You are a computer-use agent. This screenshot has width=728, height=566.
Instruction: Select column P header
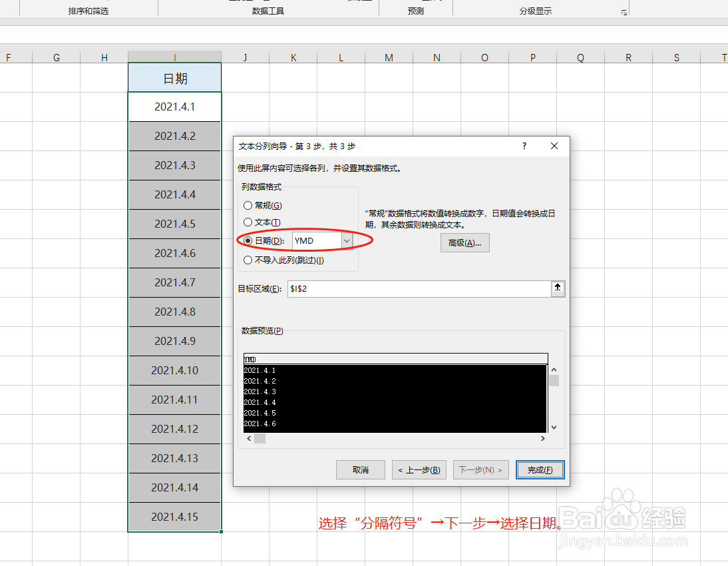[532, 57]
